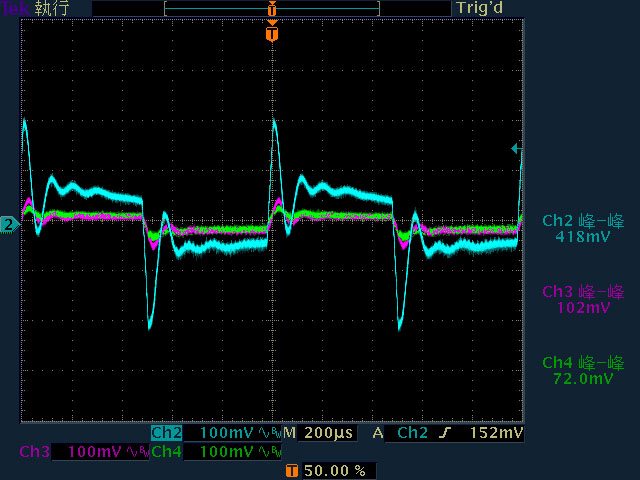This screenshot has width=640, height=480.
Task: Click the orange trigger position T marker
Action: coord(272,34)
